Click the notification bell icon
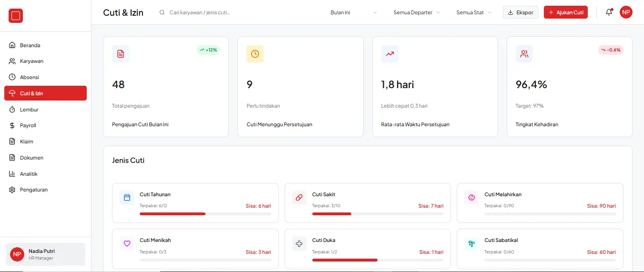 pos(609,12)
